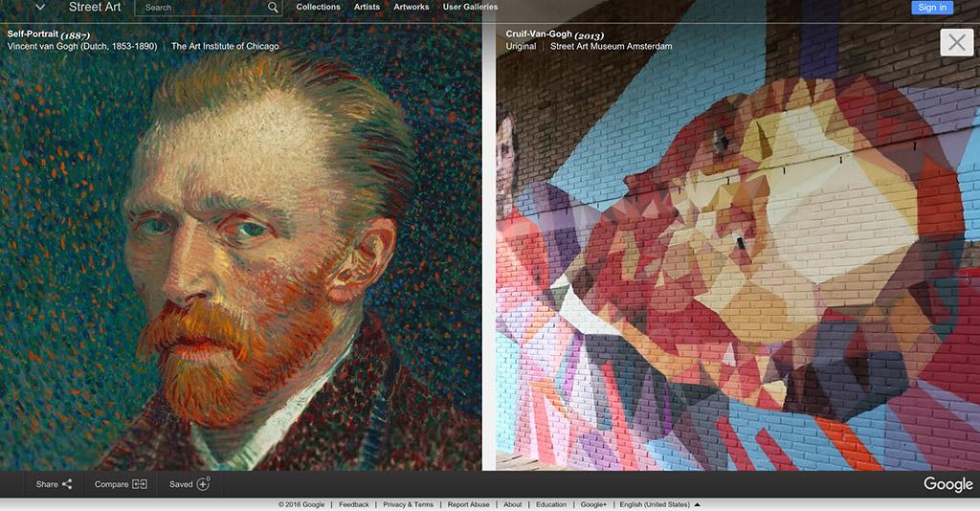Expand English (United States) language selector
Screen dimensions: 980x511
tap(660, 504)
